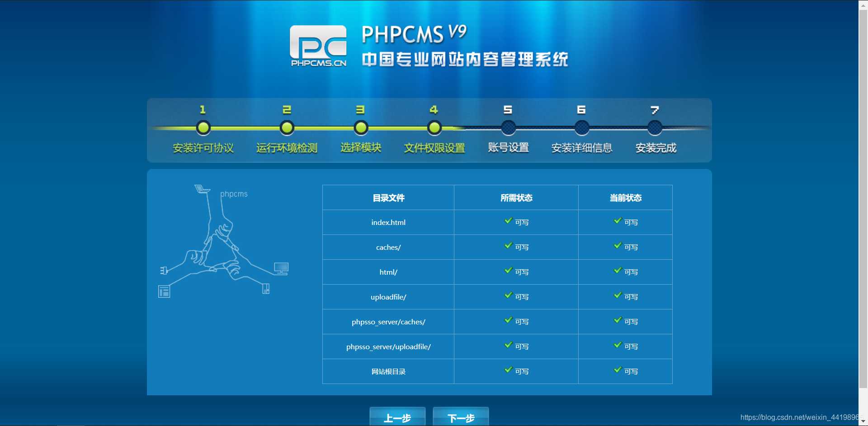Select the 运行环境检测 step label

pyautogui.click(x=287, y=148)
